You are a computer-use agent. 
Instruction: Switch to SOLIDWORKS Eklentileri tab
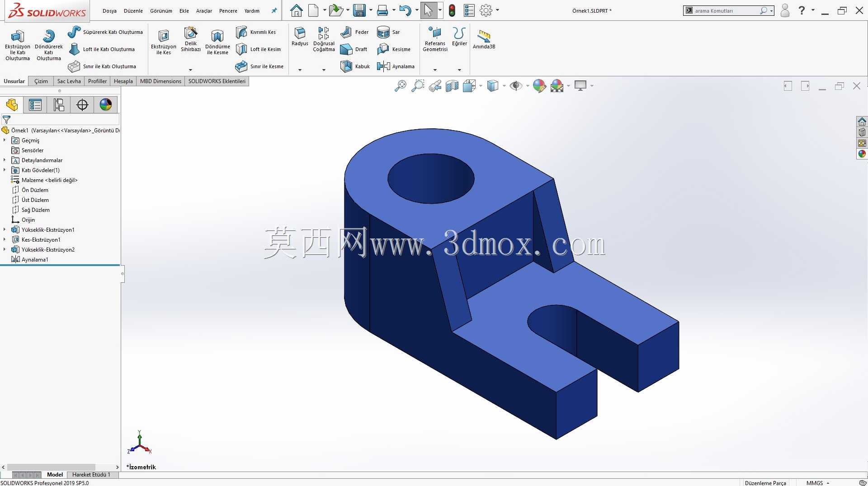click(217, 81)
